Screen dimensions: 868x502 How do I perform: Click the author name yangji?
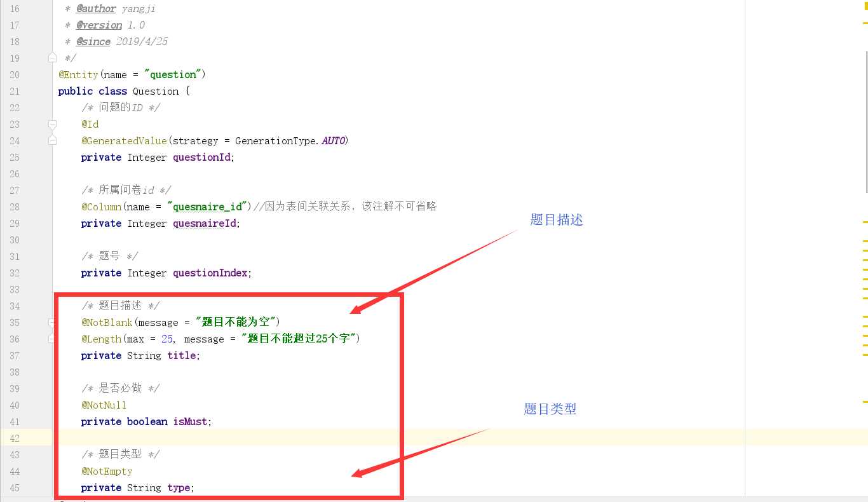(x=139, y=8)
